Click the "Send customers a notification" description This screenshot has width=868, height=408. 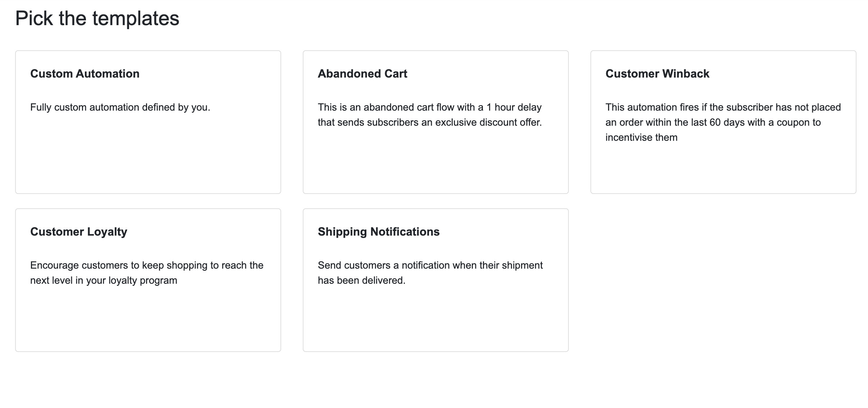[430, 265]
